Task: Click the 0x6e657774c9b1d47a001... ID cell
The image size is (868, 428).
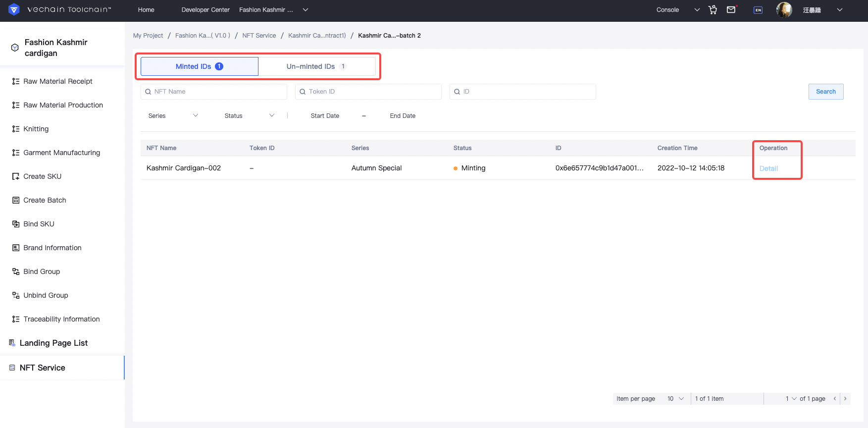Action: (600, 168)
